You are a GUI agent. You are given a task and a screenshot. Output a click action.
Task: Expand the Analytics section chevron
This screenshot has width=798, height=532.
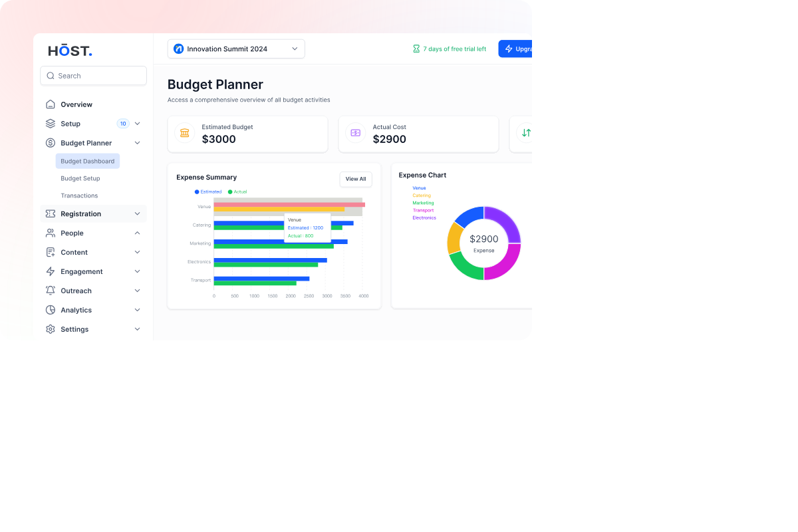138,310
